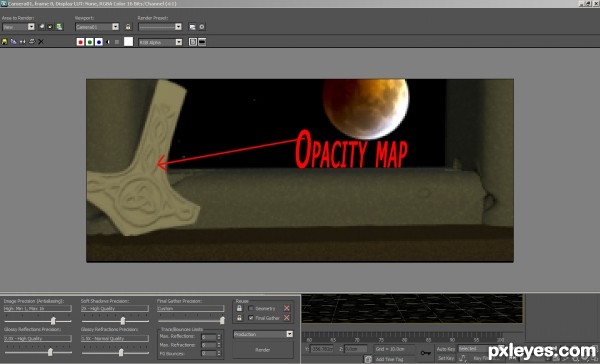Click the key icon for set keys
The height and width of the screenshot is (364, 600).
[426, 353]
